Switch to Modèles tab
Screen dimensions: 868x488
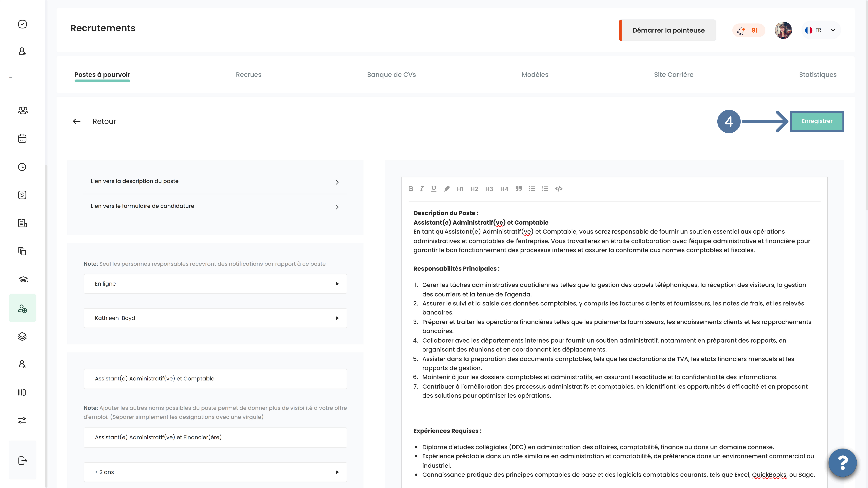click(x=535, y=75)
